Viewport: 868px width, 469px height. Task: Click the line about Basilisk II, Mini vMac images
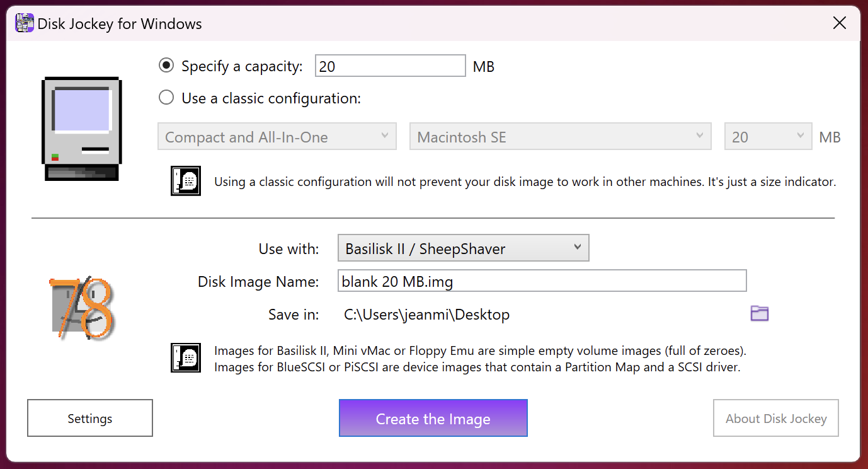click(x=480, y=350)
